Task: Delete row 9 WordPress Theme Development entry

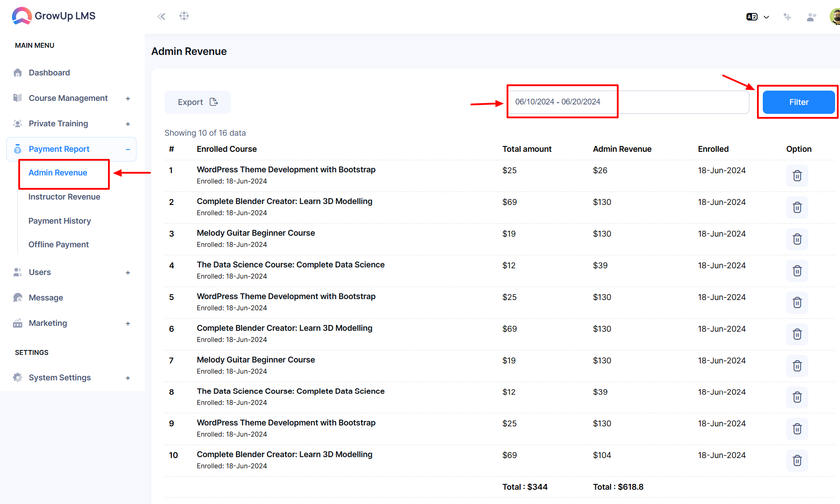Action: point(797,429)
